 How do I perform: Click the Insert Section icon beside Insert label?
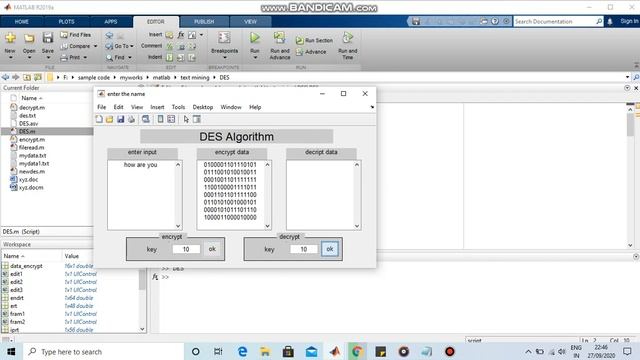pos(169,35)
